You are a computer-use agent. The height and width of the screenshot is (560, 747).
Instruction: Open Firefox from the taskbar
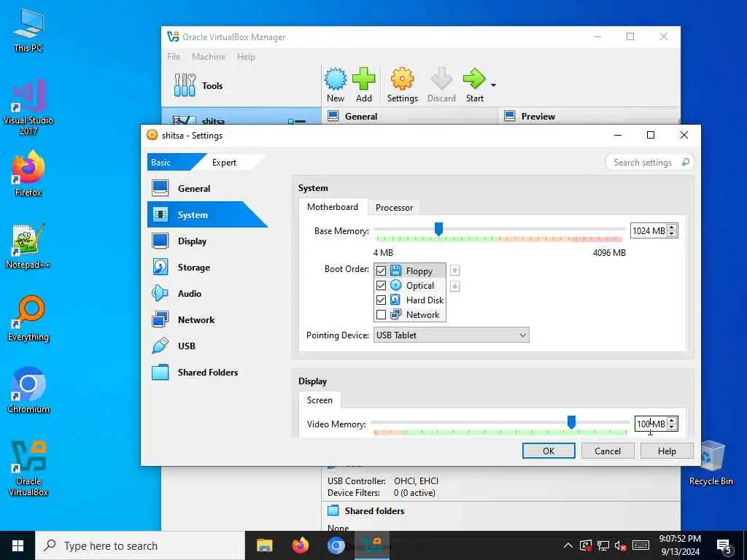300,545
